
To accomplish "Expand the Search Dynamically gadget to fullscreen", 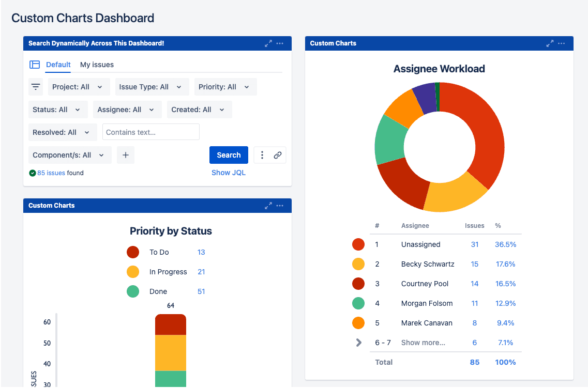I will [x=268, y=43].
